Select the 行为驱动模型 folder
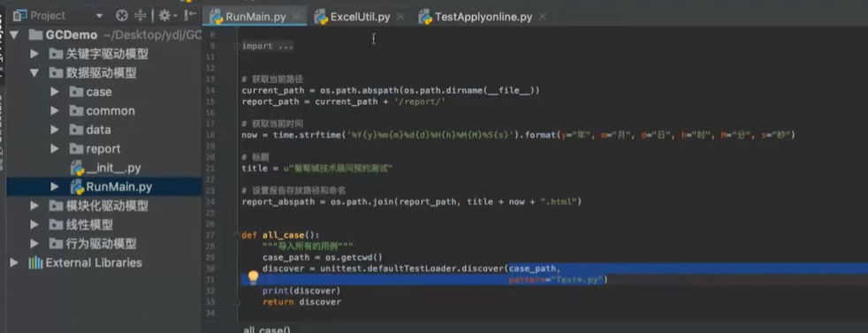 point(101,244)
